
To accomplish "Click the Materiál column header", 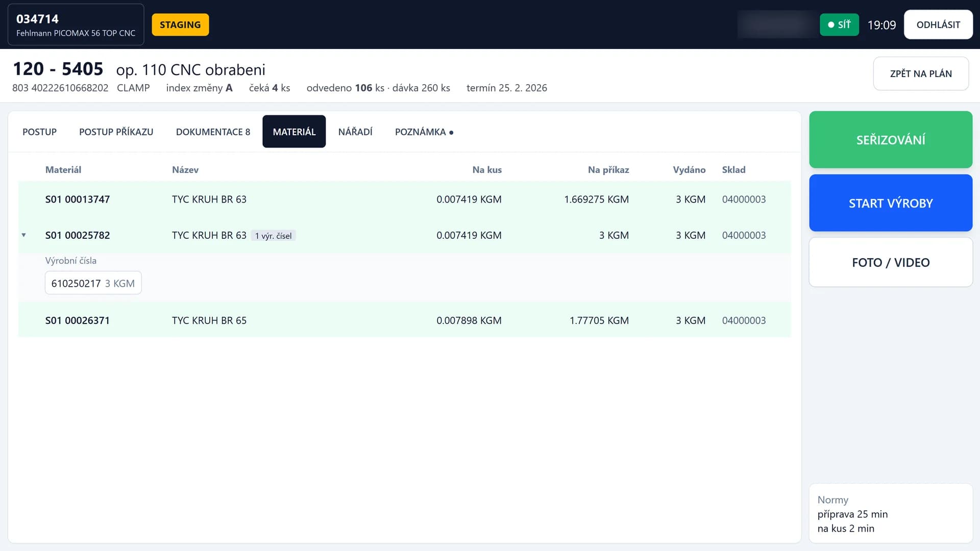I will click(63, 170).
